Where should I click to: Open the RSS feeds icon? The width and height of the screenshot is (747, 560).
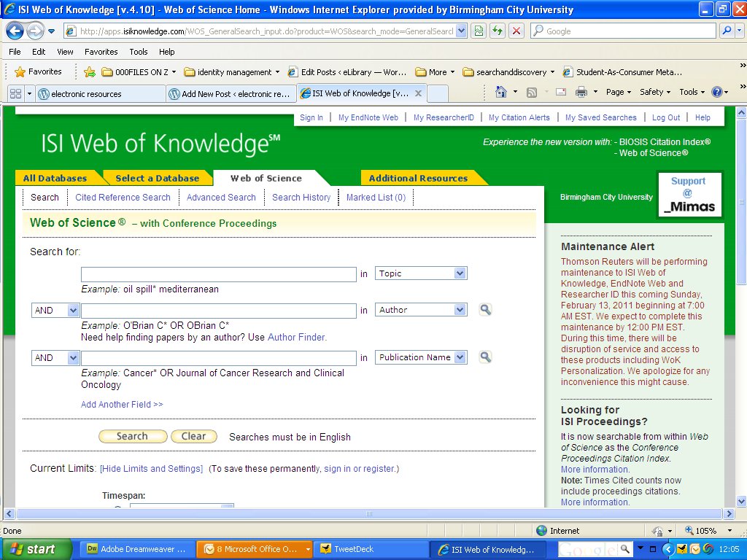[531, 92]
